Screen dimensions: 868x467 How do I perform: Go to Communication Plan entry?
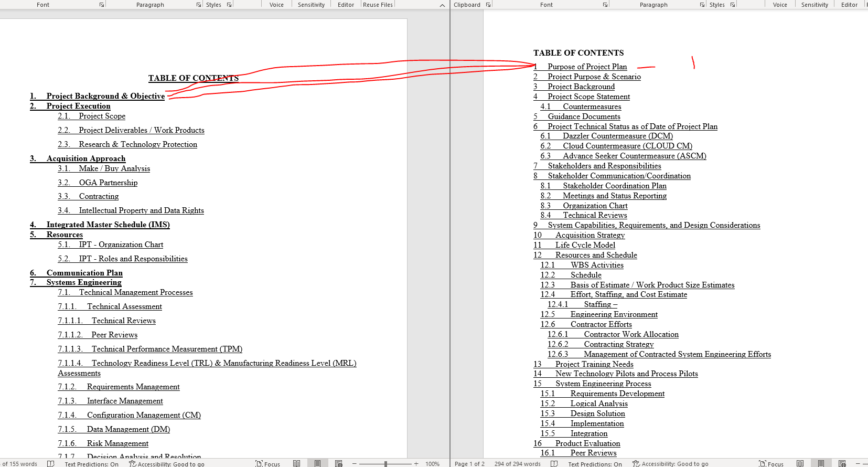76,273
